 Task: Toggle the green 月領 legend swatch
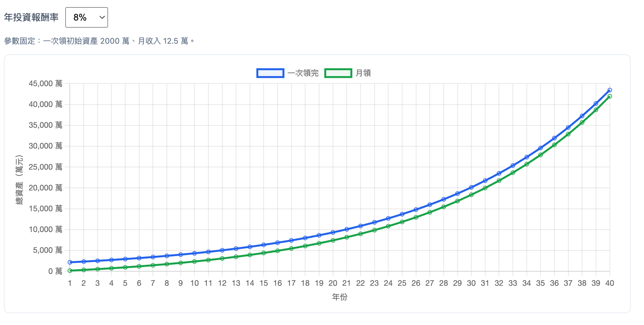tap(338, 73)
